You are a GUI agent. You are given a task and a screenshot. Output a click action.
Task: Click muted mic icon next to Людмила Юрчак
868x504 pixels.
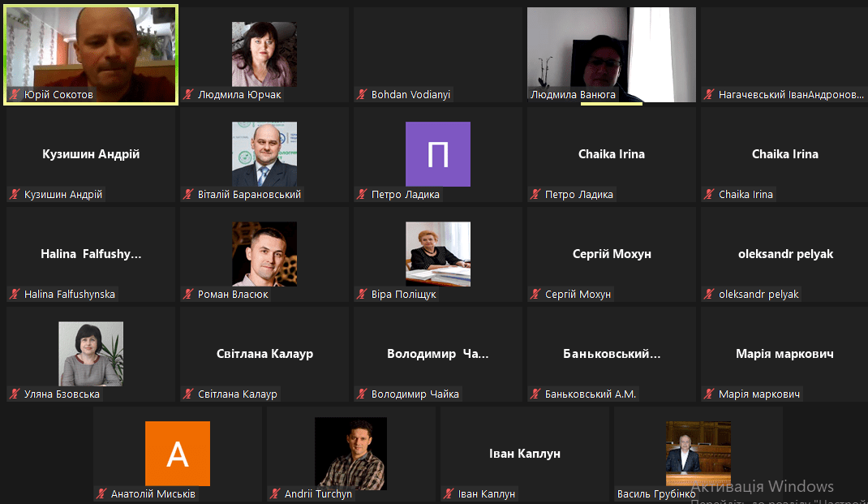tap(188, 95)
